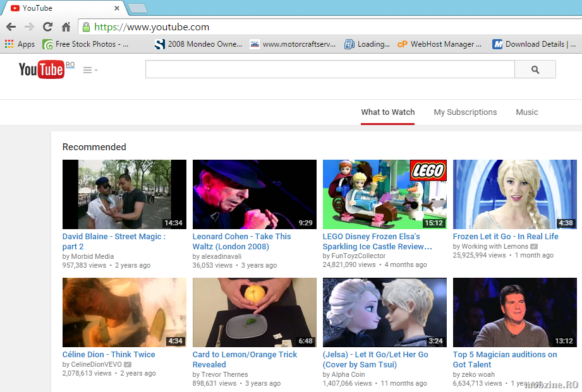
Task: Open WebHost Manager bookmark
Action: [439, 44]
